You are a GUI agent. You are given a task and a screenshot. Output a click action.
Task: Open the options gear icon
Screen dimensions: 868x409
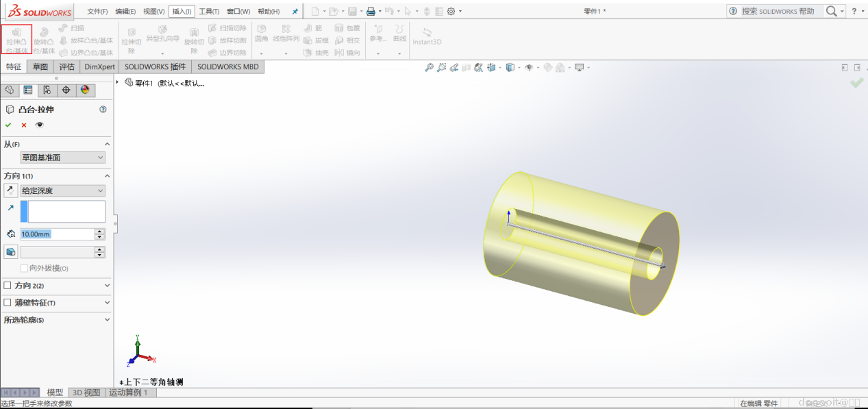pos(451,11)
